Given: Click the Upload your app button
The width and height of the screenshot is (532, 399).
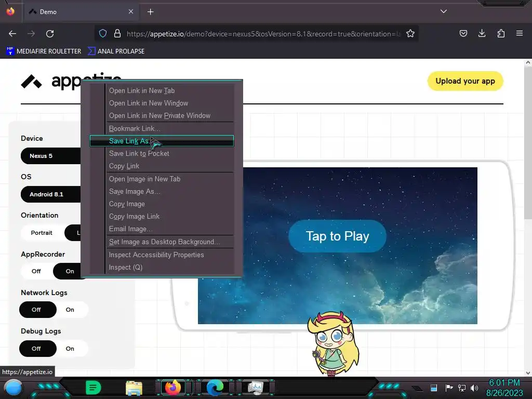Looking at the screenshot, I should pyautogui.click(x=465, y=81).
